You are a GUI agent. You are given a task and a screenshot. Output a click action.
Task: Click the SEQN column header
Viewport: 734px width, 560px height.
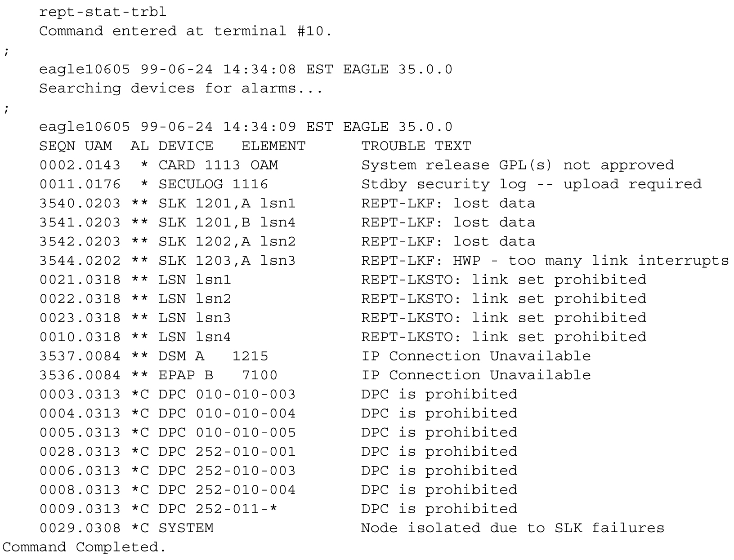57,146
